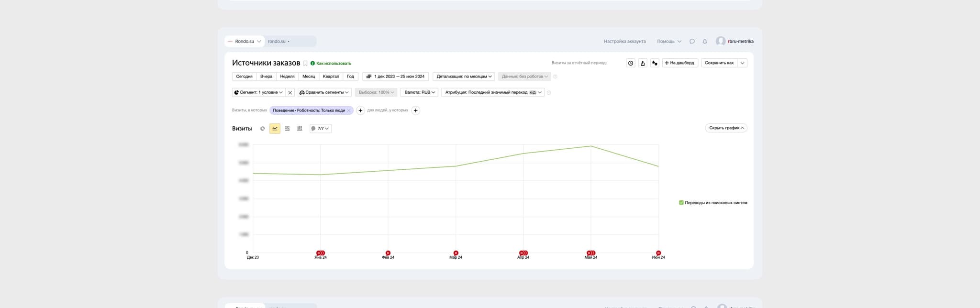
Task: Expand the Валюта: RUB dropdown
Action: click(x=419, y=92)
